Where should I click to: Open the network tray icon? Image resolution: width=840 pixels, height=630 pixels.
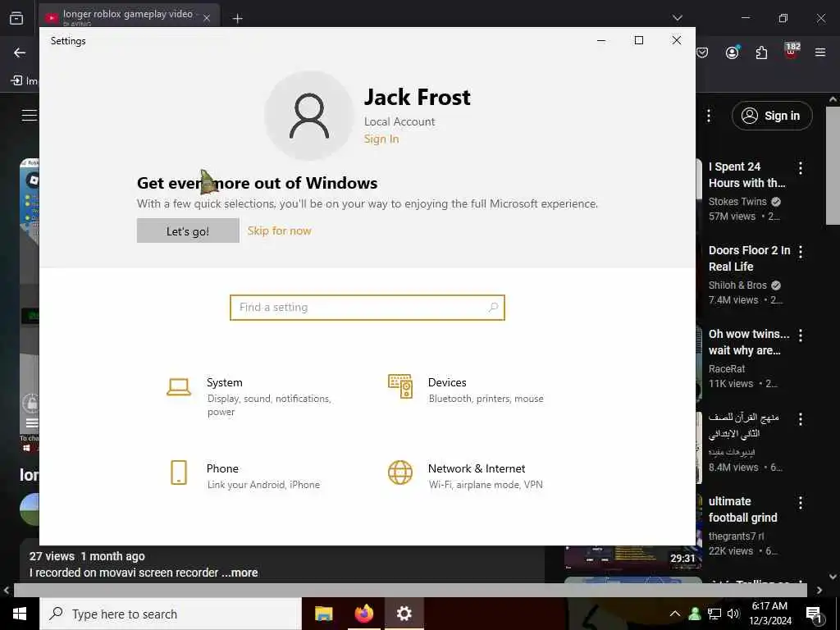714,614
